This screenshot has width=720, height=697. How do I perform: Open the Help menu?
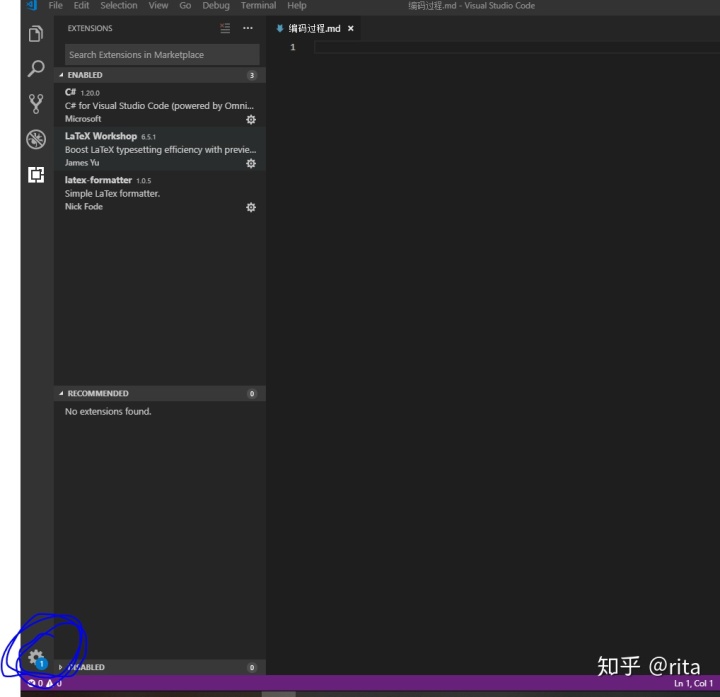point(297,6)
